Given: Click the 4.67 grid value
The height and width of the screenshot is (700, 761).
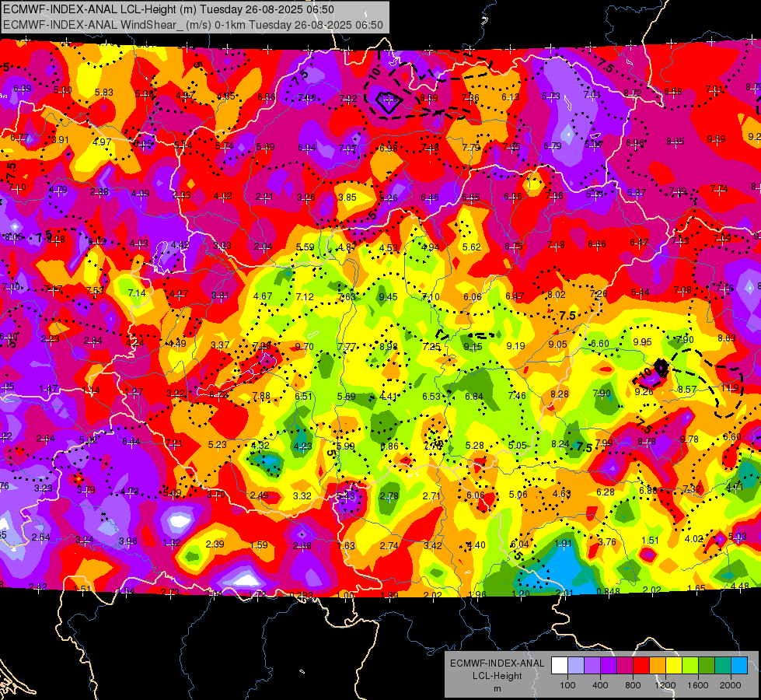Looking at the screenshot, I should coord(263,296).
